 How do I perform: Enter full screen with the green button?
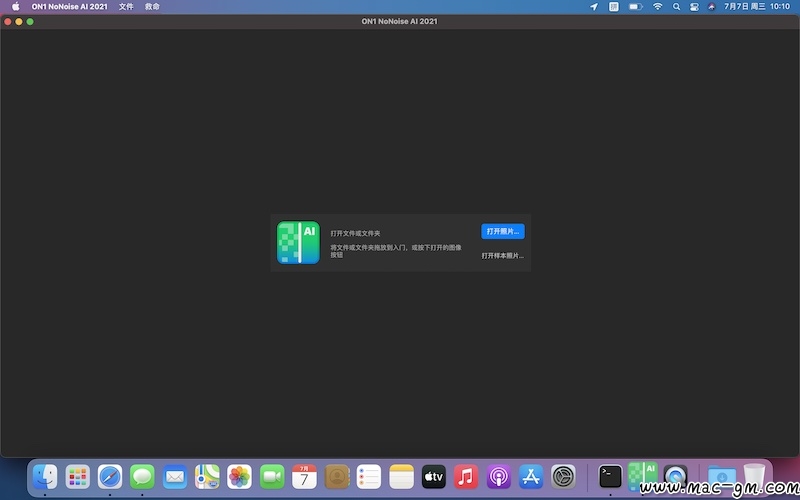[x=30, y=21]
